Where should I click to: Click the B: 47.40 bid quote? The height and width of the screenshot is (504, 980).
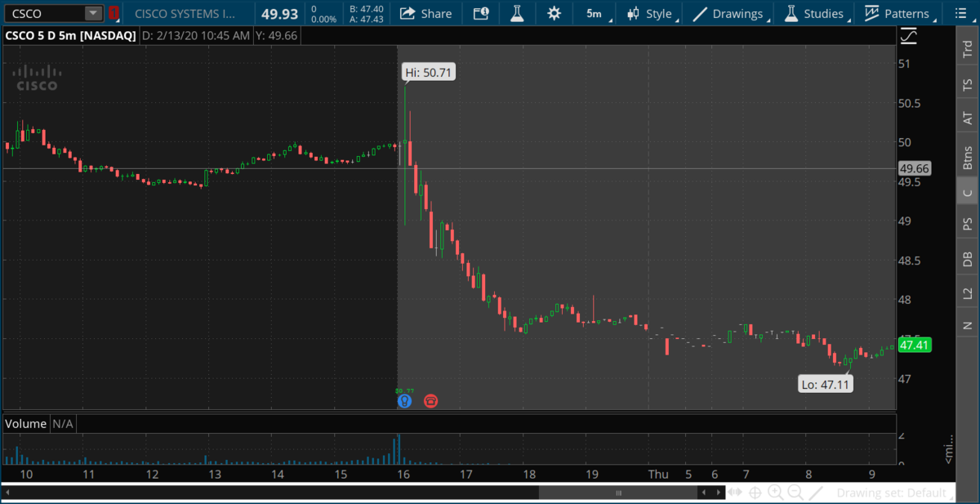365,8
